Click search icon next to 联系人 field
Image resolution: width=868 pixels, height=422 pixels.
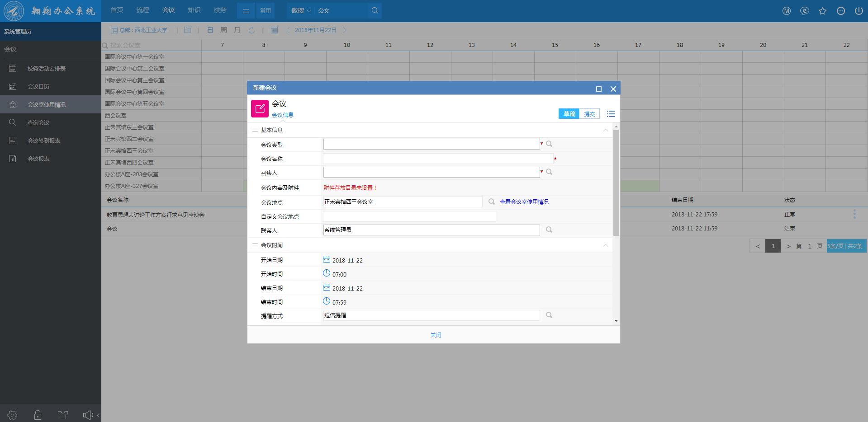pyautogui.click(x=549, y=230)
